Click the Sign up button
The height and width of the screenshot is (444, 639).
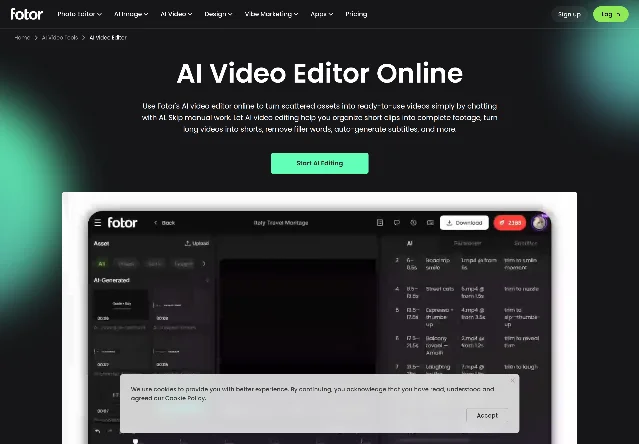coord(569,14)
